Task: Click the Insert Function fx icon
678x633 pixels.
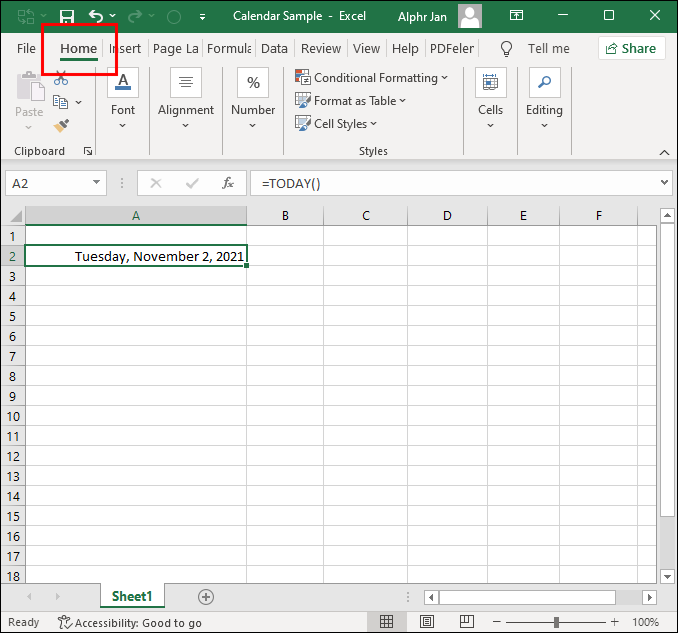Action: pos(228,183)
